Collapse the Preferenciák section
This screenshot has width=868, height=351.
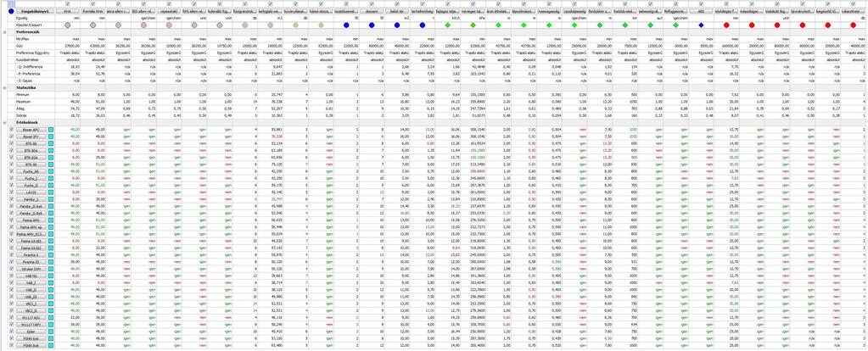coord(4,32)
